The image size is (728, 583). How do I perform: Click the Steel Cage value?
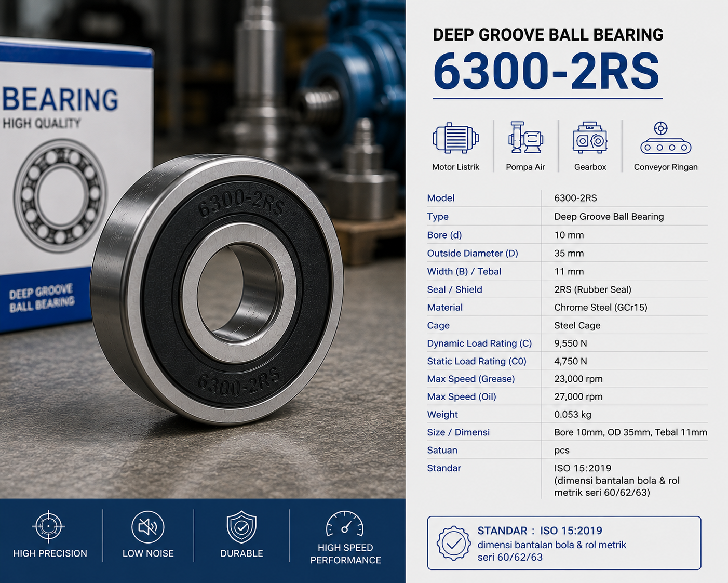tap(577, 325)
